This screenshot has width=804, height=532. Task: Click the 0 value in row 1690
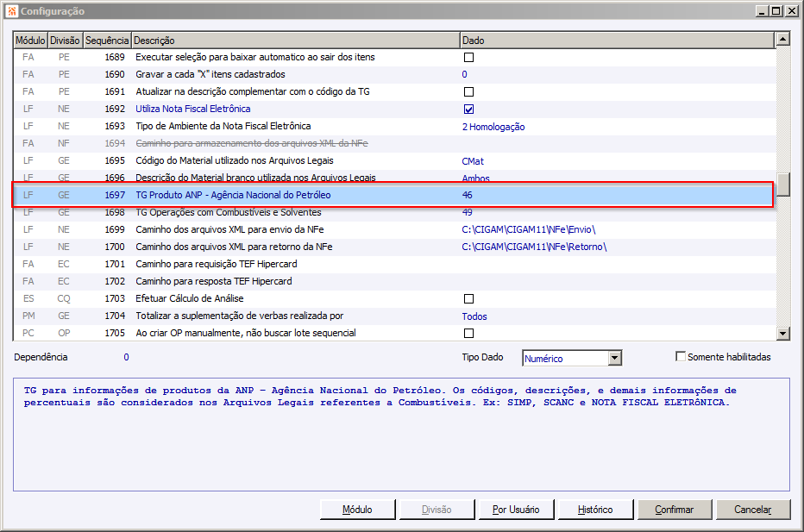pyautogui.click(x=465, y=74)
